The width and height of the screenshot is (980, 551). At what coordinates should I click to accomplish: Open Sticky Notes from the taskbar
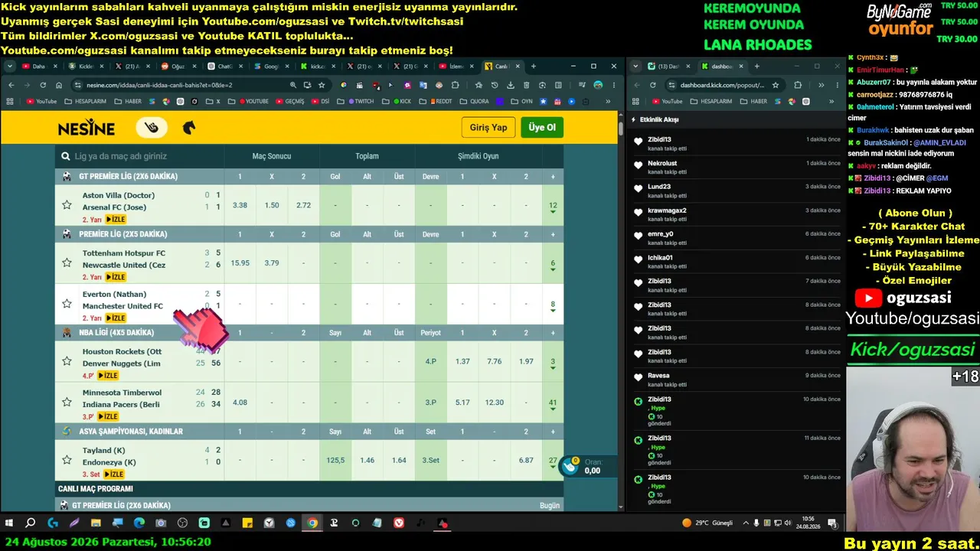247,523
